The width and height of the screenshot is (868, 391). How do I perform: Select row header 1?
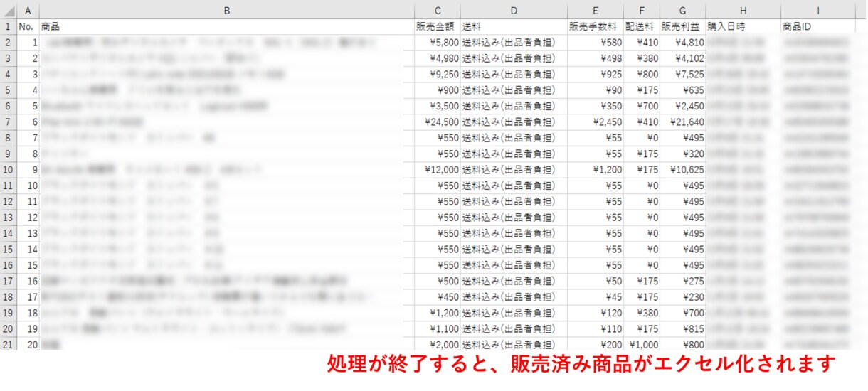click(8, 26)
